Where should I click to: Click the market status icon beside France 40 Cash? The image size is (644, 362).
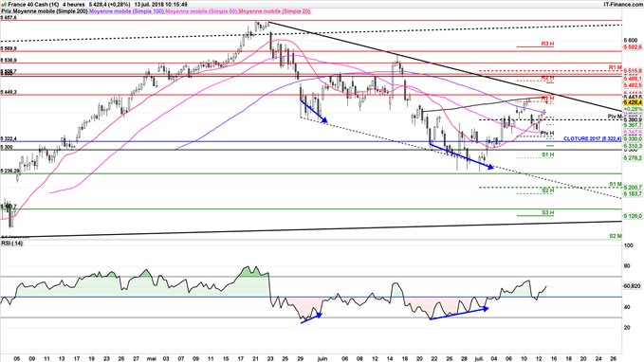click(x=4, y=5)
